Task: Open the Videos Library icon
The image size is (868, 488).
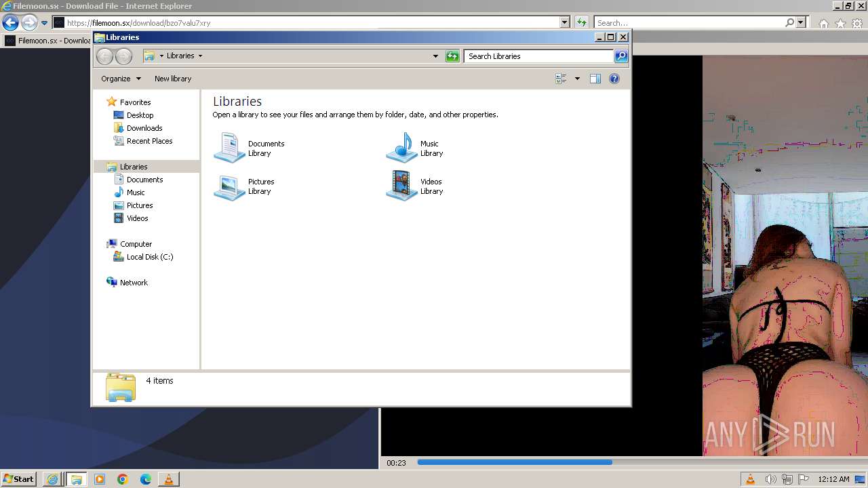Action: pos(401,186)
